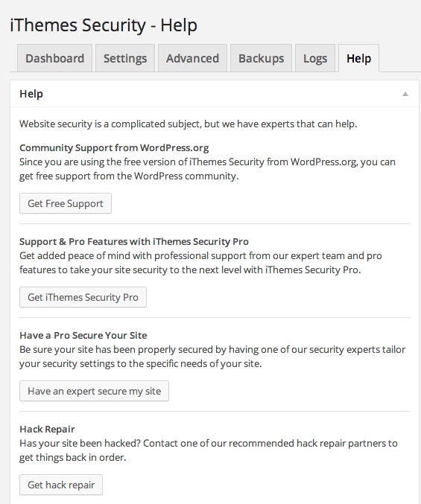Click the Community Support from WordPress.org heading
This screenshot has height=504, width=421.
(114, 147)
